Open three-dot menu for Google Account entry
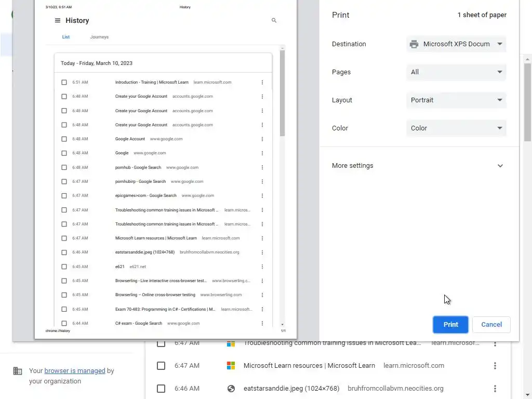532x399 pixels. (x=262, y=139)
